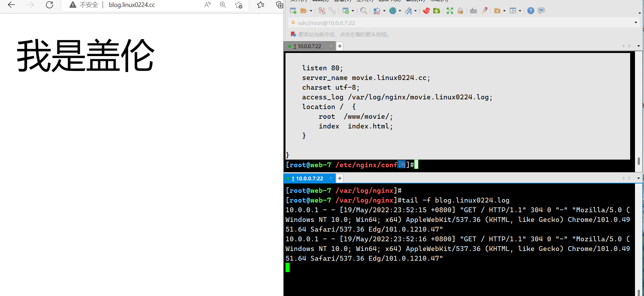The image size is (644, 296).
Task: Click the "server_name movie.linux0224.cc;" line
Action: pyautogui.click(x=366, y=78)
